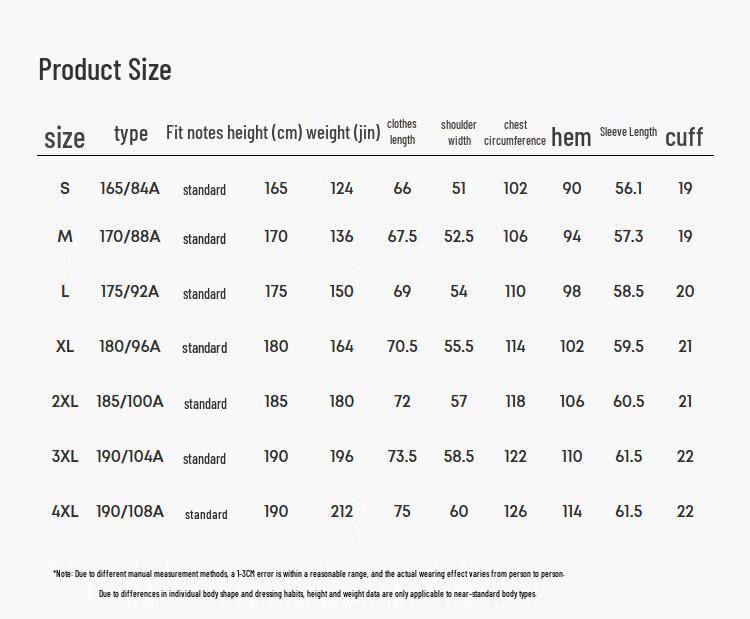Select the 56.1 sleeve length value
750x619 pixels.
point(628,188)
